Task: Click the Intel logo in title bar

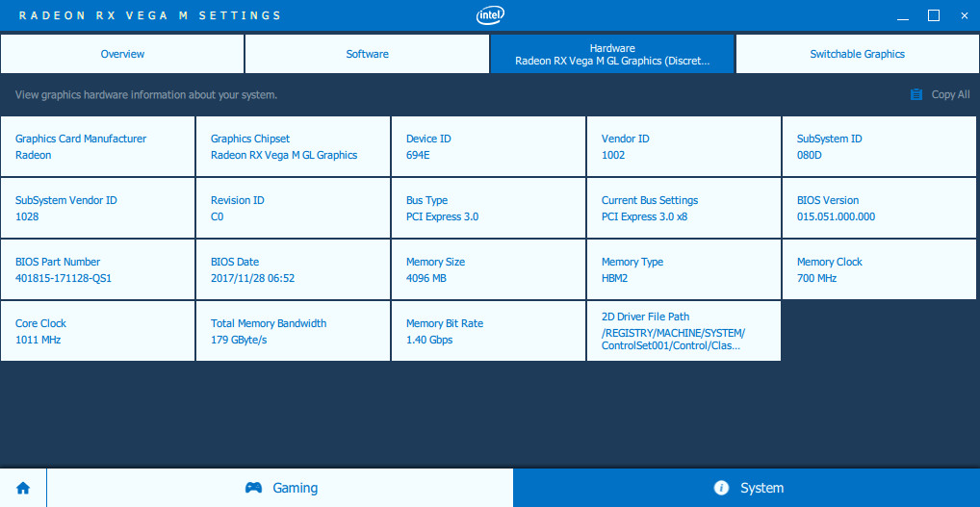Action: point(490,15)
